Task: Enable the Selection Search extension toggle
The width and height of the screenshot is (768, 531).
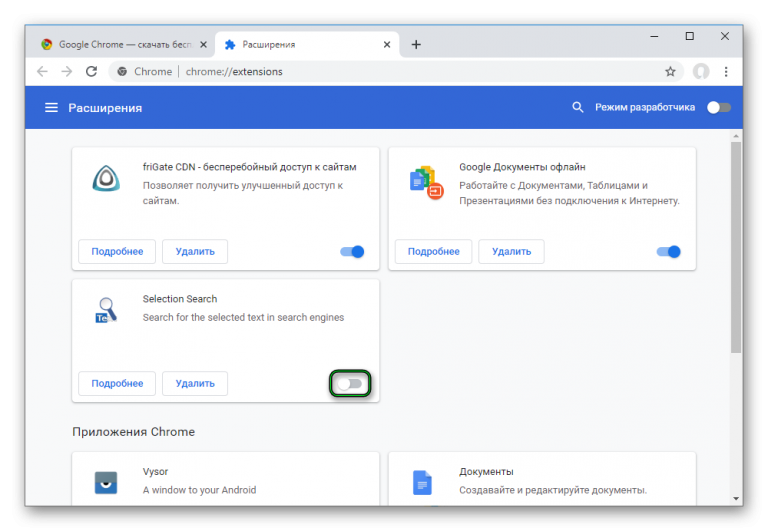Action: point(350,384)
